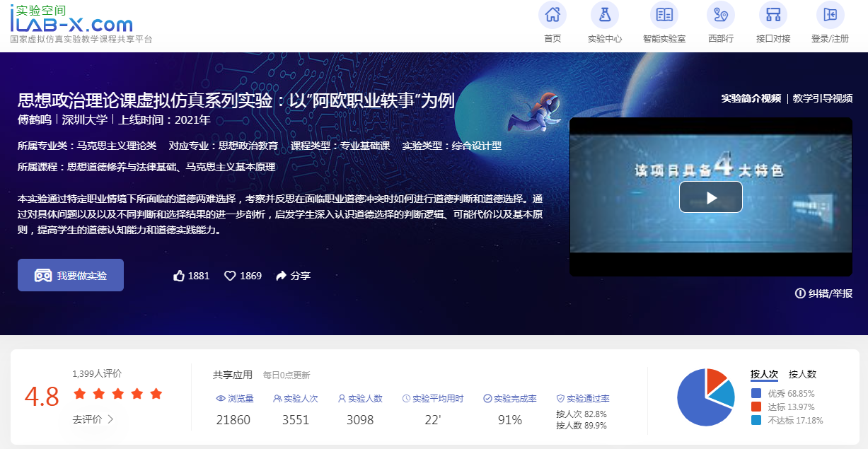Favorite the experiment with heart icon
Viewport: 868px width, 449px height.
(x=230, y=276)
